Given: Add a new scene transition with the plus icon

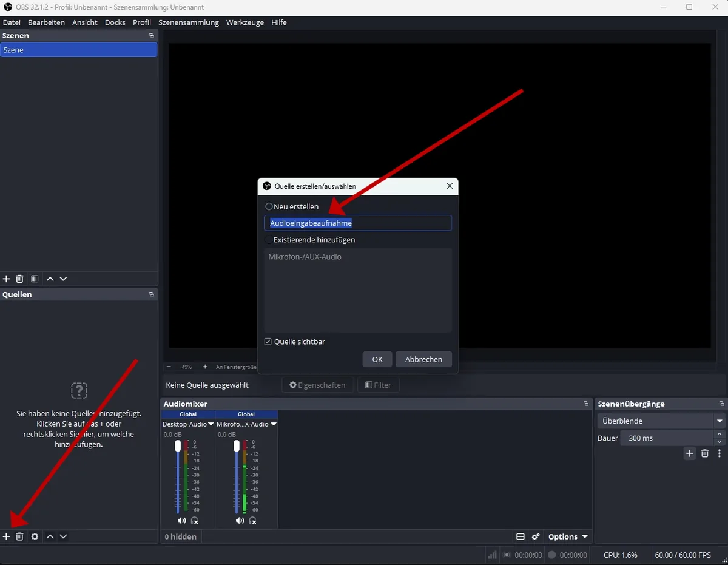Looking at the screenshot, I should tap(690, 453).
